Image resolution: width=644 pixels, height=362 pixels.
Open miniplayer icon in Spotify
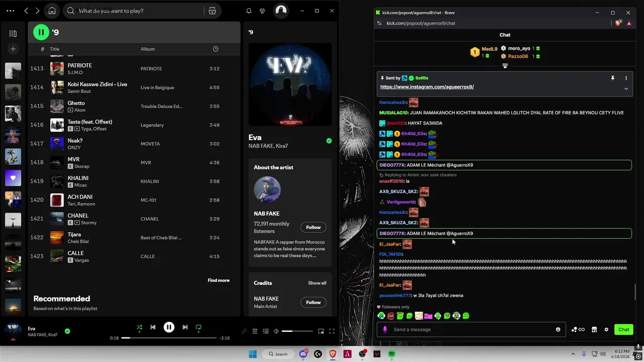click(x=321, y=331)
